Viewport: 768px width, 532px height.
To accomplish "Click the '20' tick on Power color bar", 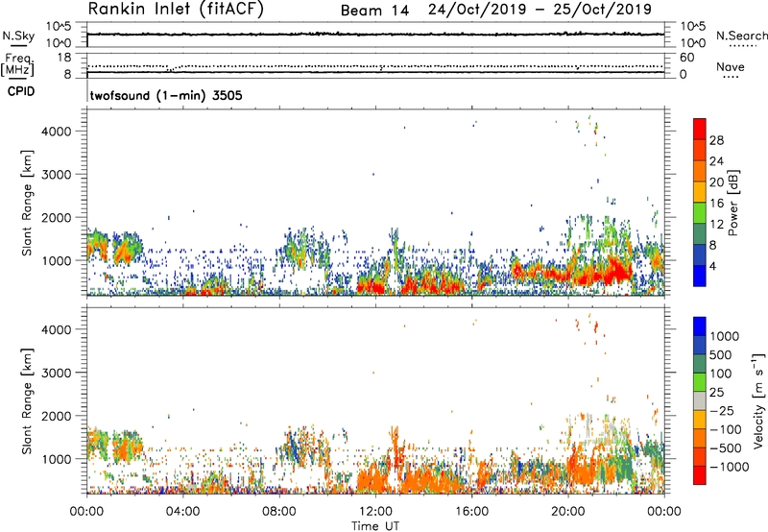I will pyautogui.click(x=716, y=182).
